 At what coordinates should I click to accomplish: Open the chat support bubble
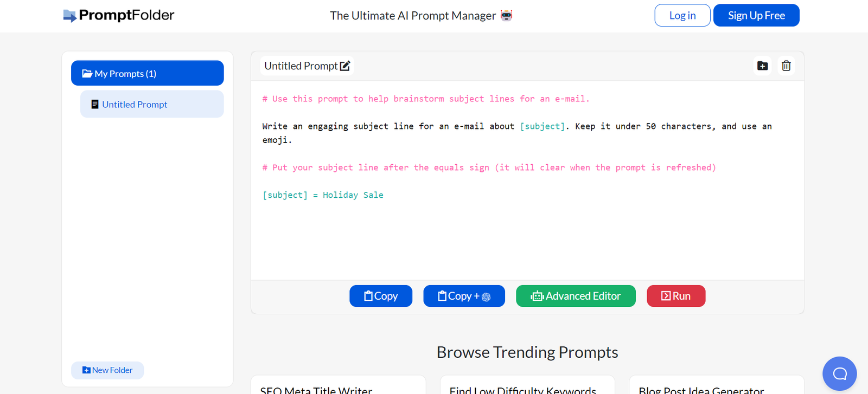[839, 373]
